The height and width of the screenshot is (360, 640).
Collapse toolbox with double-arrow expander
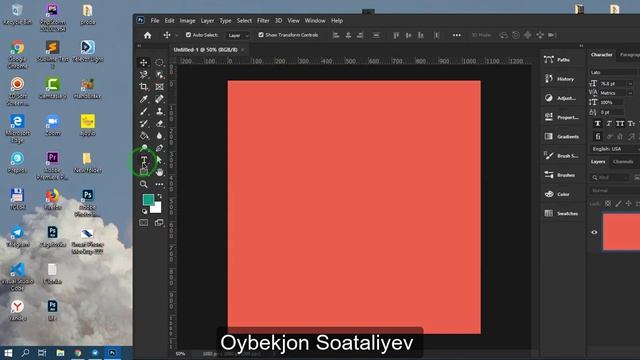pos(139,46)
